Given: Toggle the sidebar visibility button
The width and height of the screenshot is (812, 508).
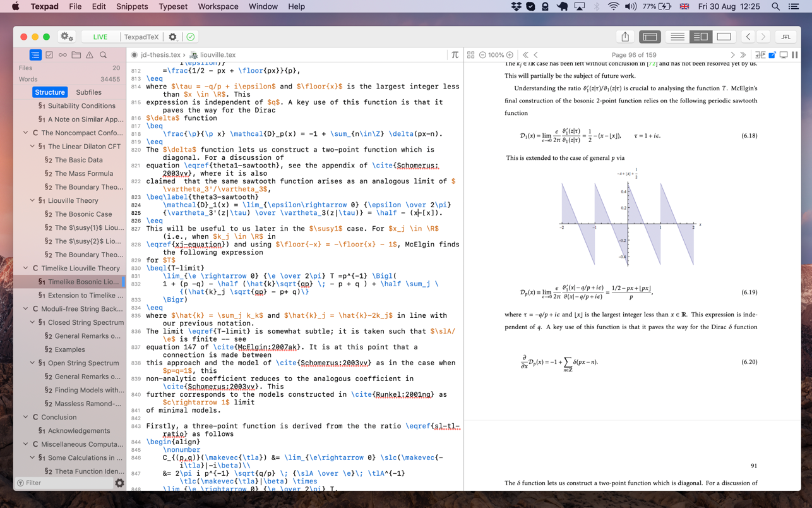Looking at the screenshot, I should (650, 37).
